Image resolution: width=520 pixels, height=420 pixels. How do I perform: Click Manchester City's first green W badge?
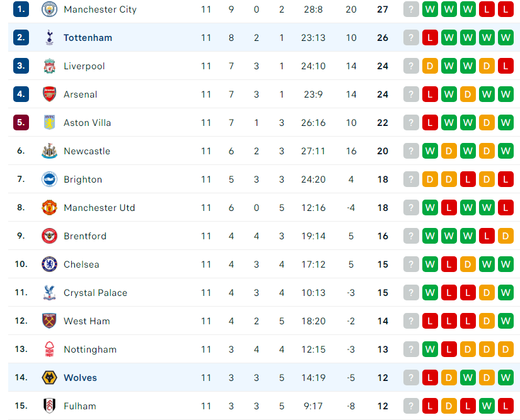click(430, 9)
